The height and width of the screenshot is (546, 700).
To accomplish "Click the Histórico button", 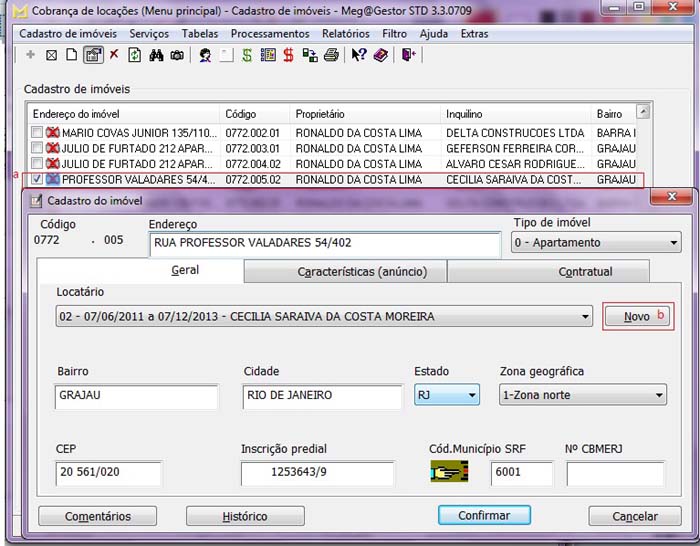I will (245, 516).
